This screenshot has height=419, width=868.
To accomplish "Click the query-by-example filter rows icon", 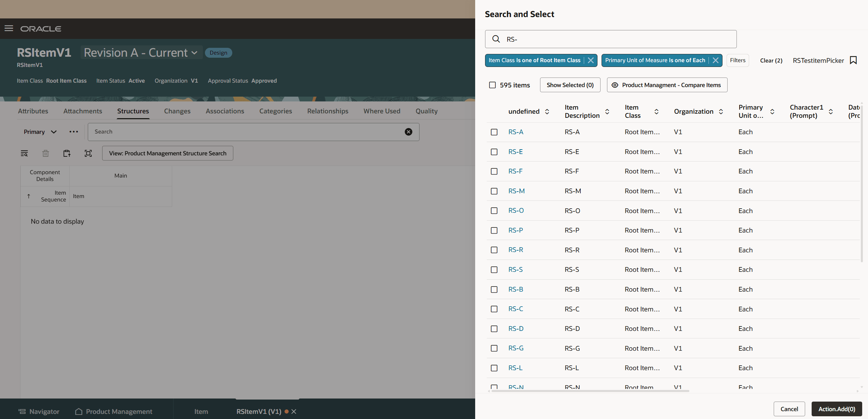I will pyautogui.click(x=24, y=153).
